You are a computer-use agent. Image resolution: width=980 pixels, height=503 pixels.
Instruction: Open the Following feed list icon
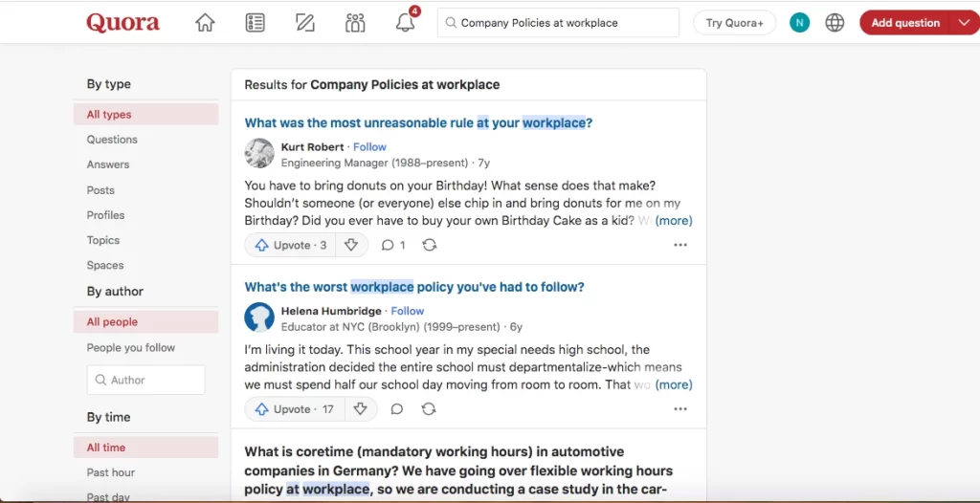click(x=255, y=23)
